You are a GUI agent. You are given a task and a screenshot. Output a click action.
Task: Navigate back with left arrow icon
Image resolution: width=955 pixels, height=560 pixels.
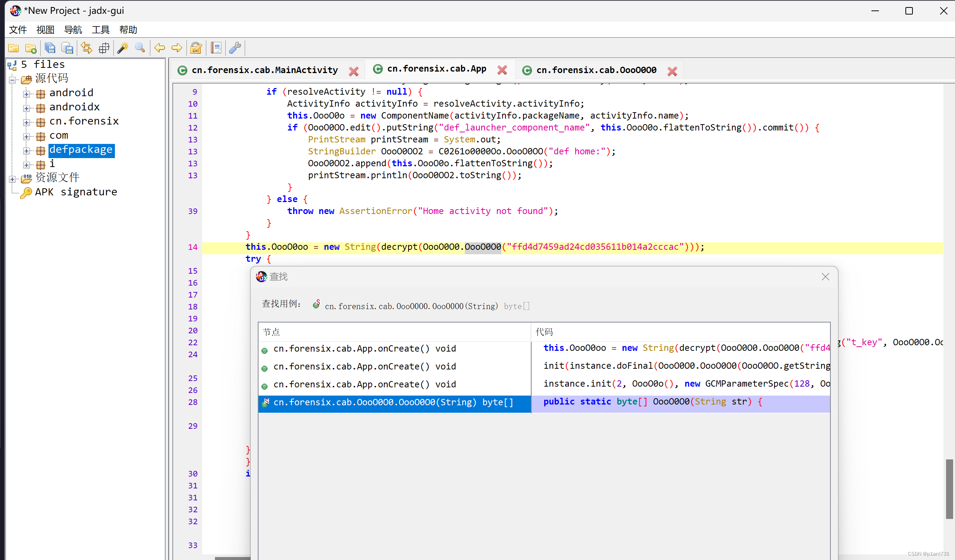pyautogui.click(x=160, y=48)
